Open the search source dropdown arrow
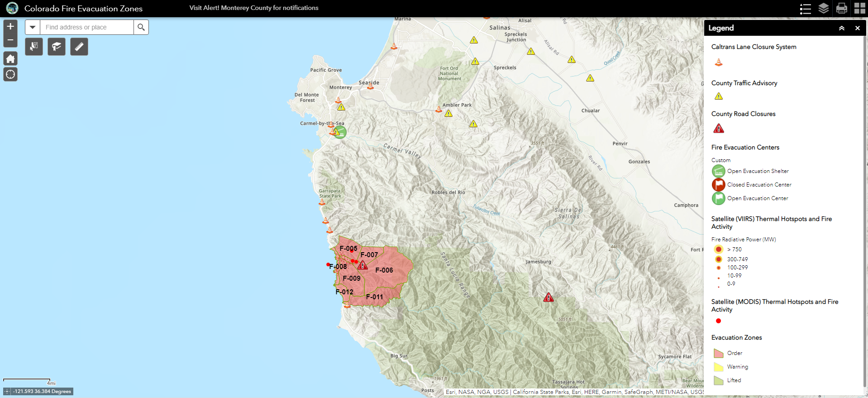Screen dimensions: 868x398 pyautogui.click(x=33, y=27)
